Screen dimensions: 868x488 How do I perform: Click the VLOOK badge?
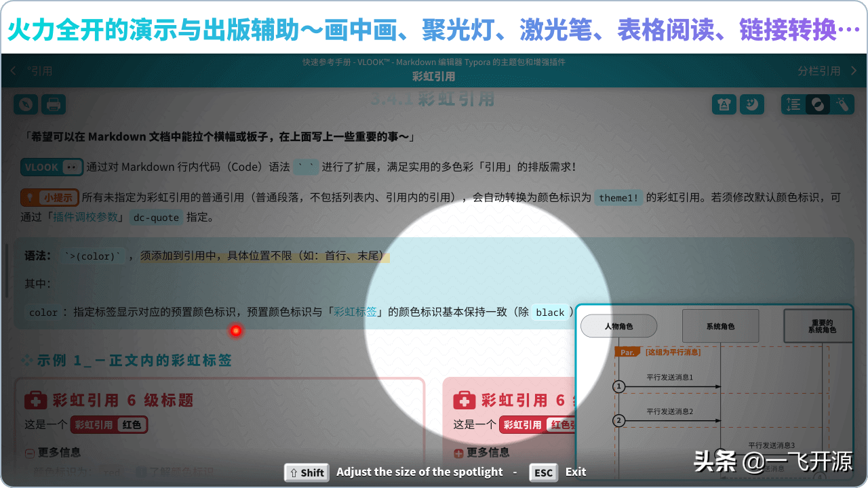click(x=52, y=167)
